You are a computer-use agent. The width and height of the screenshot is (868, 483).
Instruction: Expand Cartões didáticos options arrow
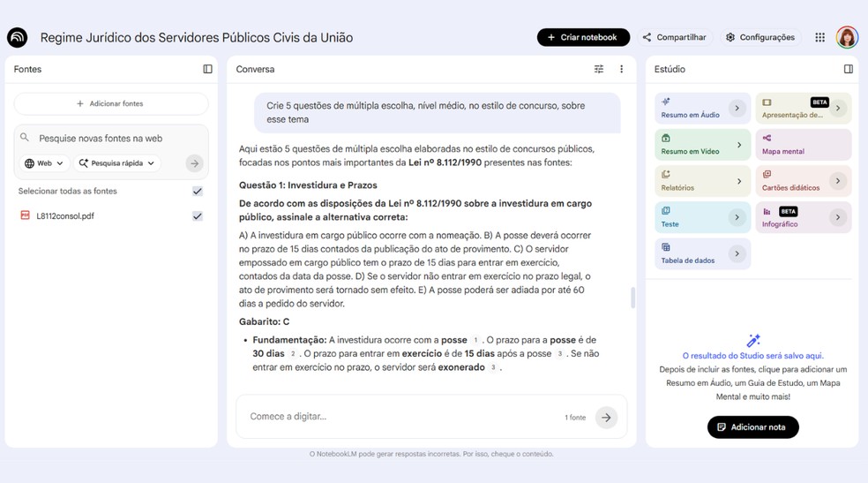coord(838,180)
